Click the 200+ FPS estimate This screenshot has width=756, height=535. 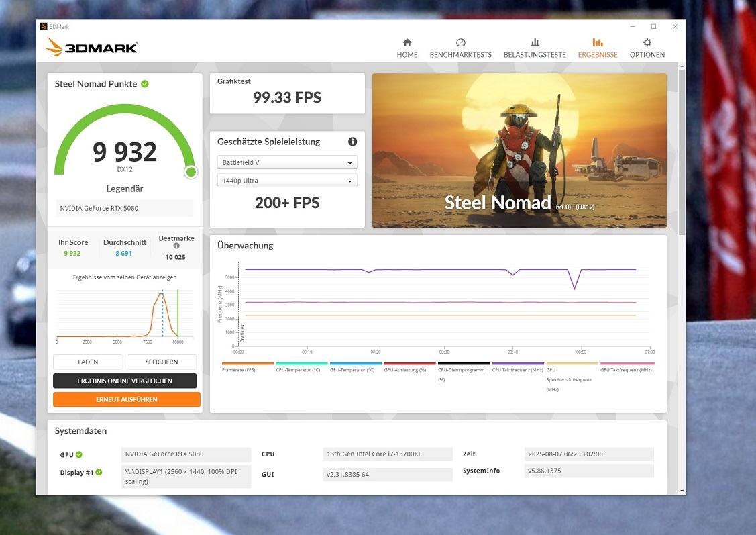pyautogui.click(x=287, y=203)
